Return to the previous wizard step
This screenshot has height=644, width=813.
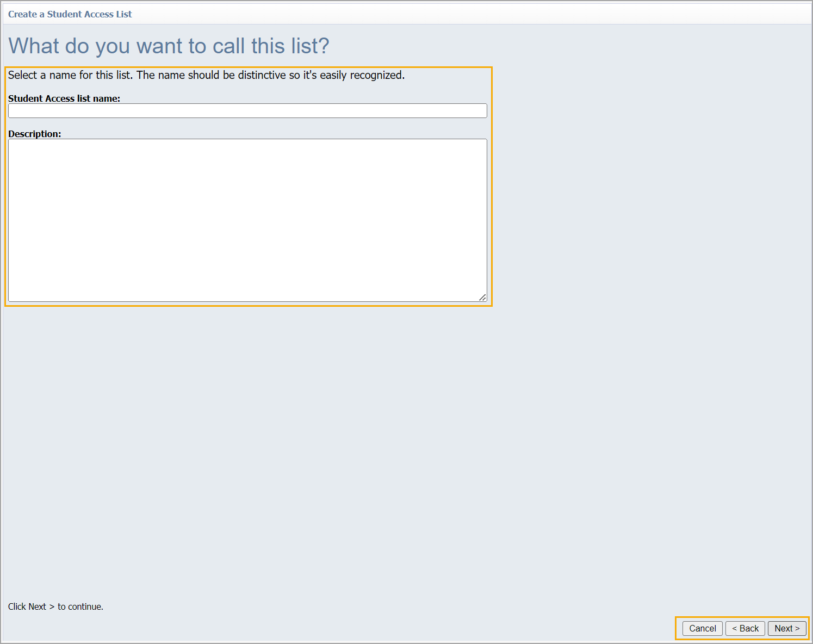745,628
